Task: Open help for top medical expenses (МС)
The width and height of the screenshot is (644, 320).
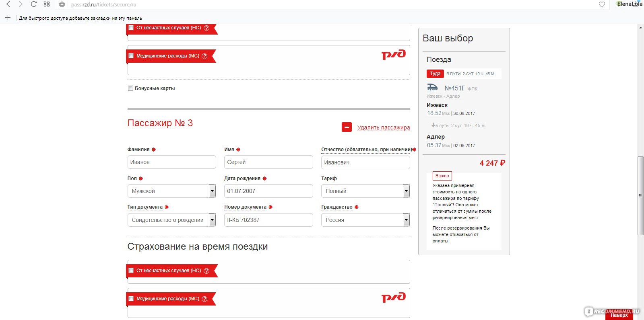Action: coord(204,56)
